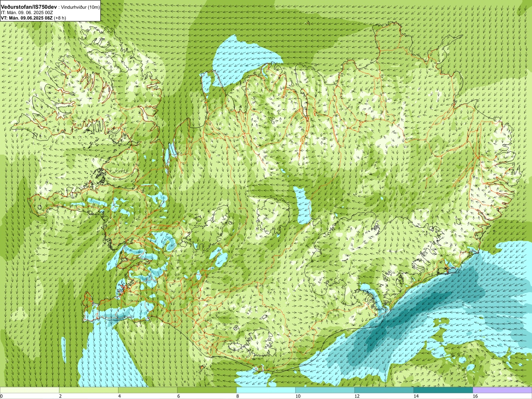Select the turquoise 10–12 legend swatch
Image resolution: width=532 pixels, height=399 pixels.
325,390
